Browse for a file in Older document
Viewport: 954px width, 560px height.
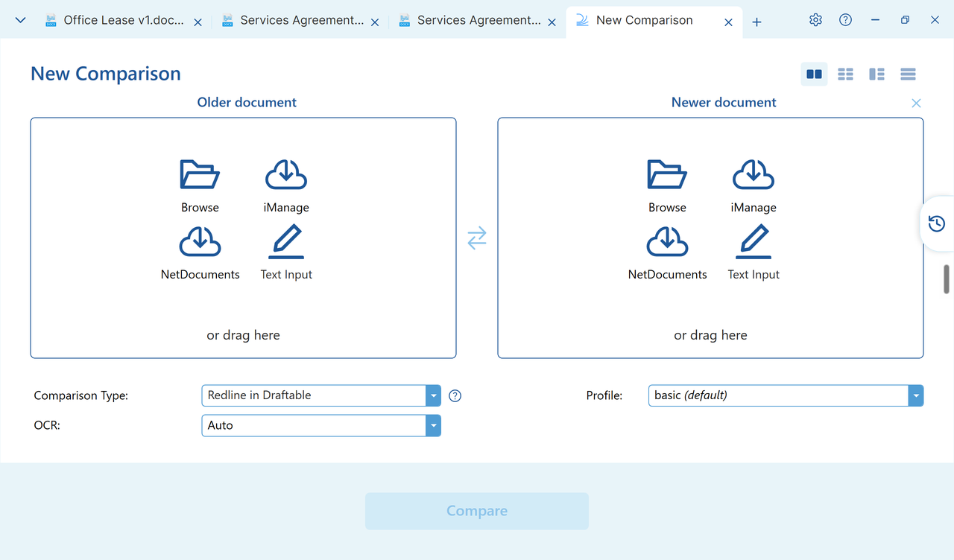pyautogui.click(x=200, y=185)
